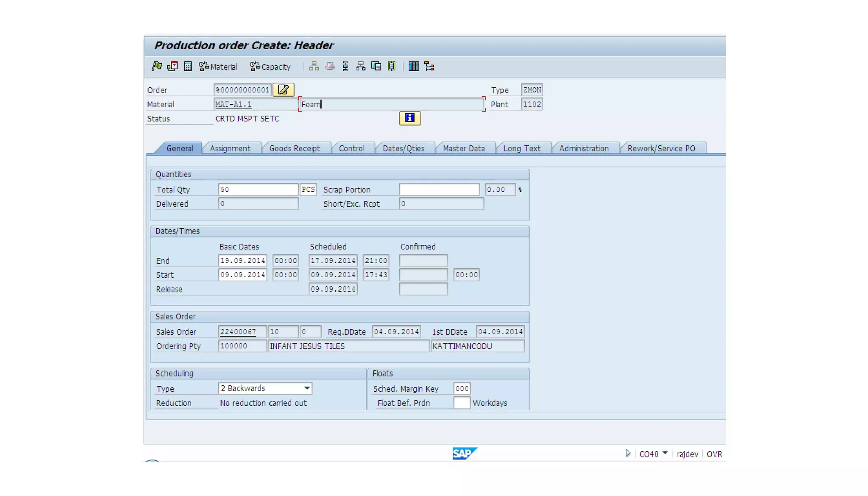
Task: Click the MAT-A1.1 material link
Action: coord(233,104)
